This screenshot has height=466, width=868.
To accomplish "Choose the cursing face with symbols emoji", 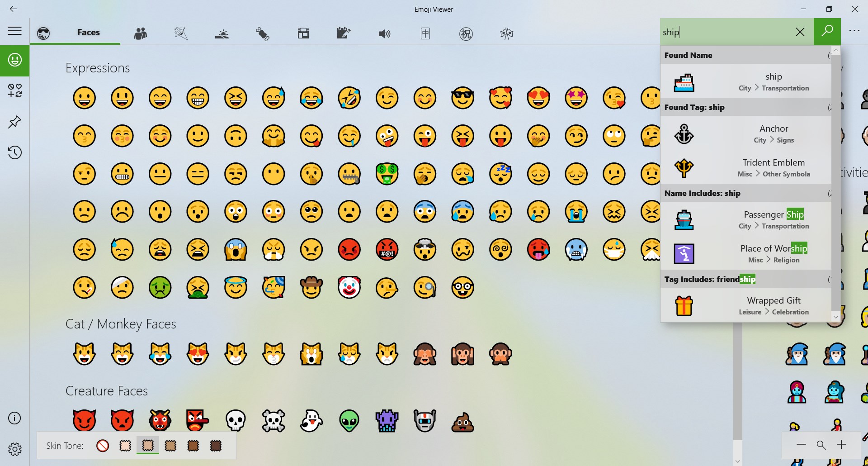I will pos(387,249).
